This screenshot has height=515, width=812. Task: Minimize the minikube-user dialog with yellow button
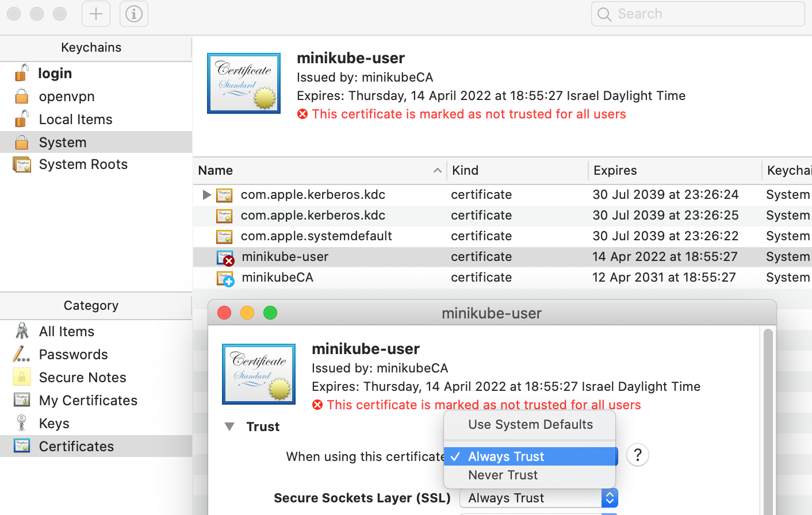coord(247,313)
